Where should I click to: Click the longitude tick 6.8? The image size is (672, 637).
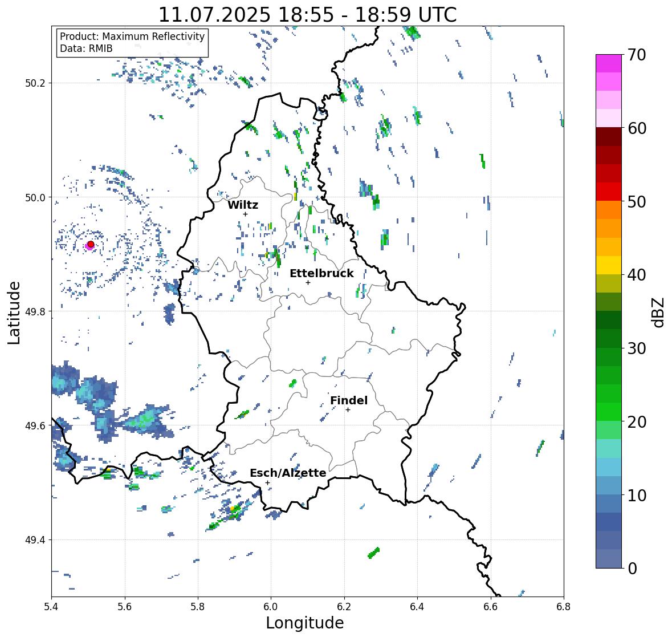[564, 606]
